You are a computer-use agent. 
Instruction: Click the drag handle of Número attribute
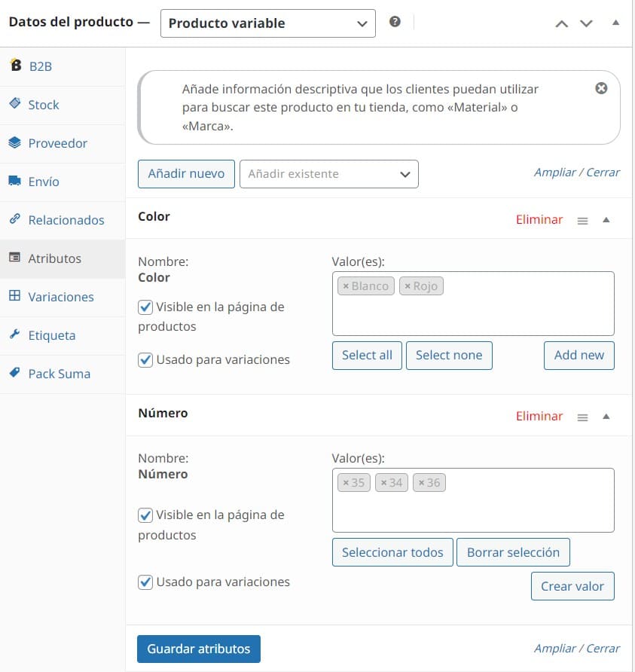[582, 417]
